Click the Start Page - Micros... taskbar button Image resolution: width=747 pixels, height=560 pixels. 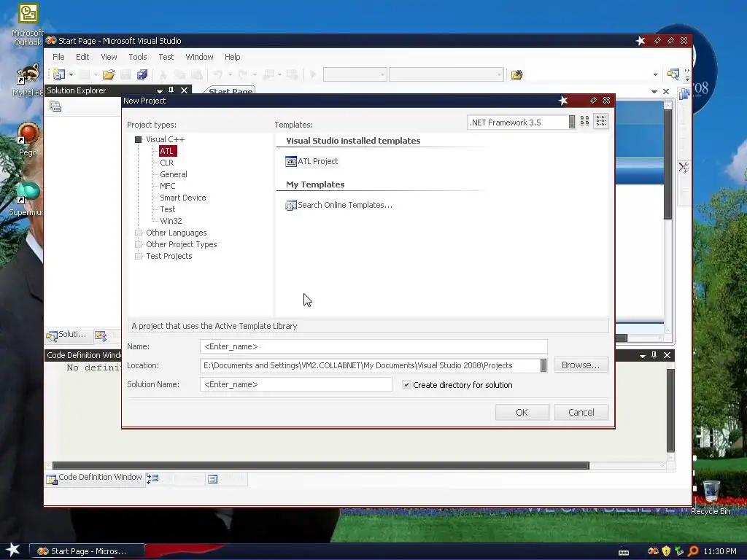tap(88, 551)
